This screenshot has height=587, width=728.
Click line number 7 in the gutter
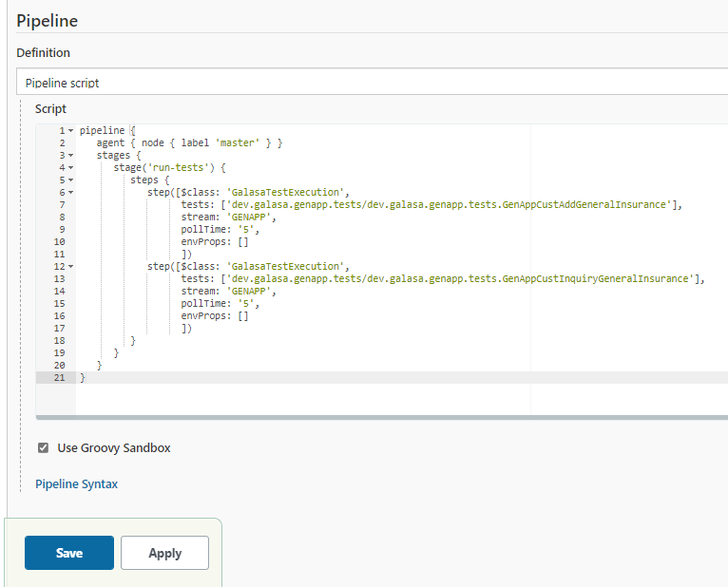pos(62,204)
